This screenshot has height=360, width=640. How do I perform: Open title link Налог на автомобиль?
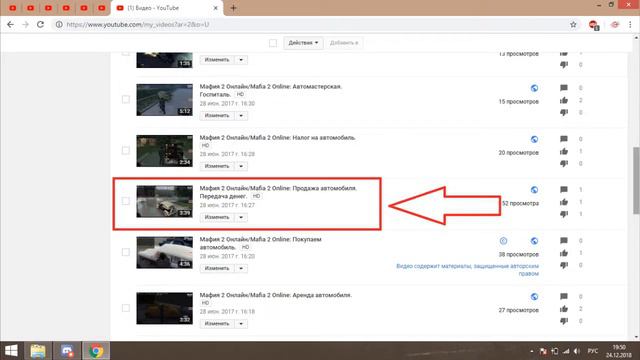278,138
